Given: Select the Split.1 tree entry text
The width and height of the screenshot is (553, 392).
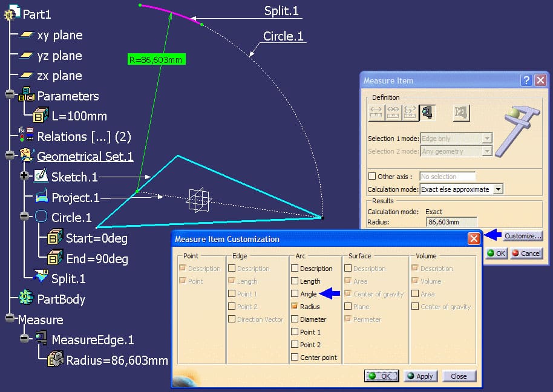Looking at the screenshot, I should (68, 278).
